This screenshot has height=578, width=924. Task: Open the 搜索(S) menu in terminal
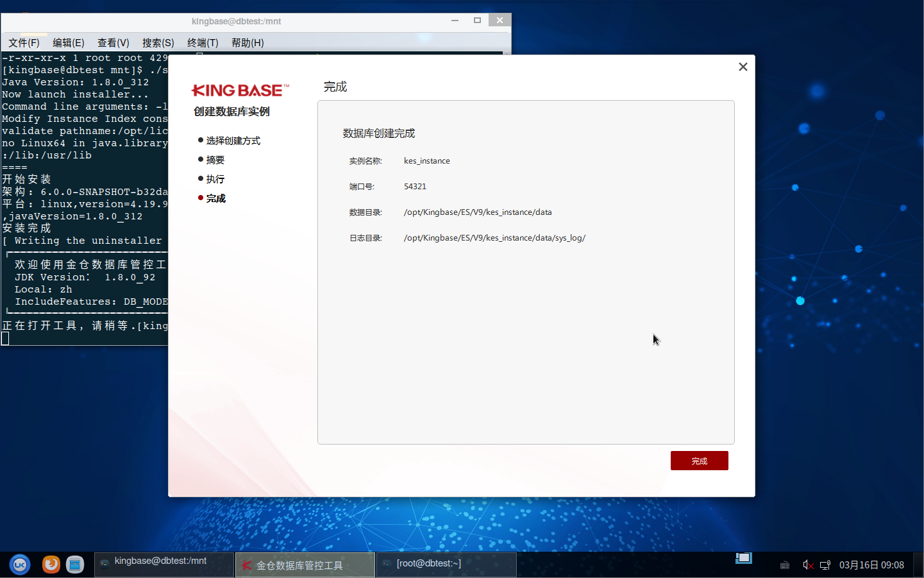pyautogui.click(x=158, y=42)
